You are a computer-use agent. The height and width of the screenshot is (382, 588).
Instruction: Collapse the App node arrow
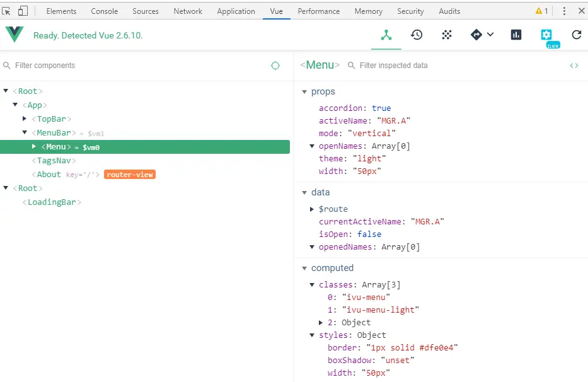pos(15,105)
